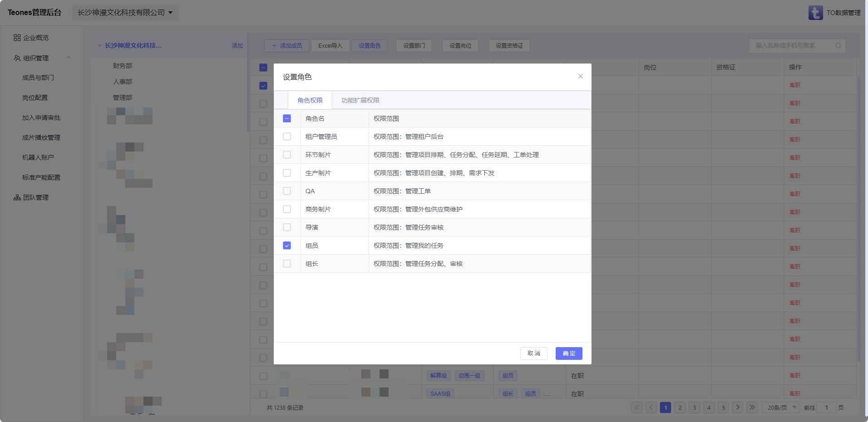
Task: Go to next page arrow in pagination
Action: pos(738,407)
